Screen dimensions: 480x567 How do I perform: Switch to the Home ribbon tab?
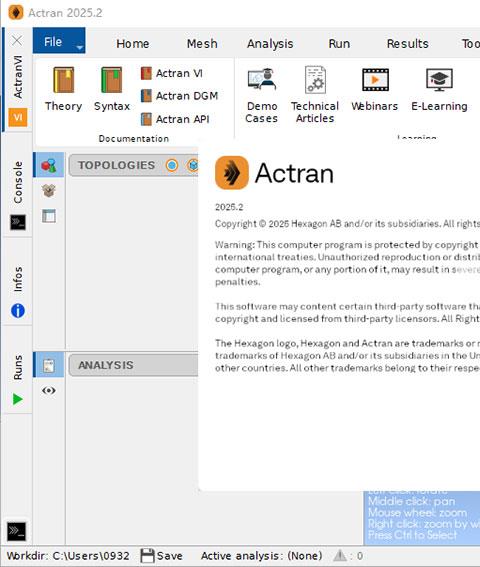pyautogui.click(x=132, y=44)
